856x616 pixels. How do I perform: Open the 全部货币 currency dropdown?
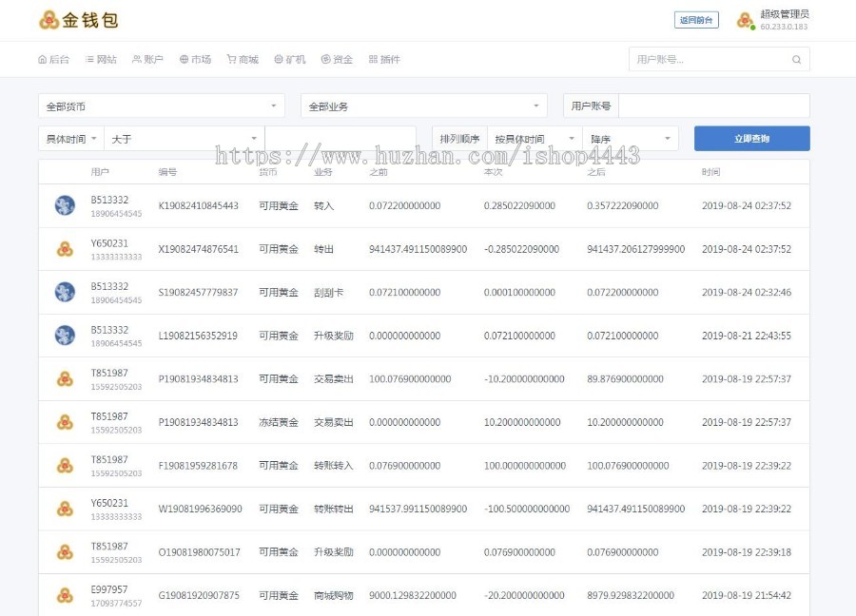tap(160, 105)
